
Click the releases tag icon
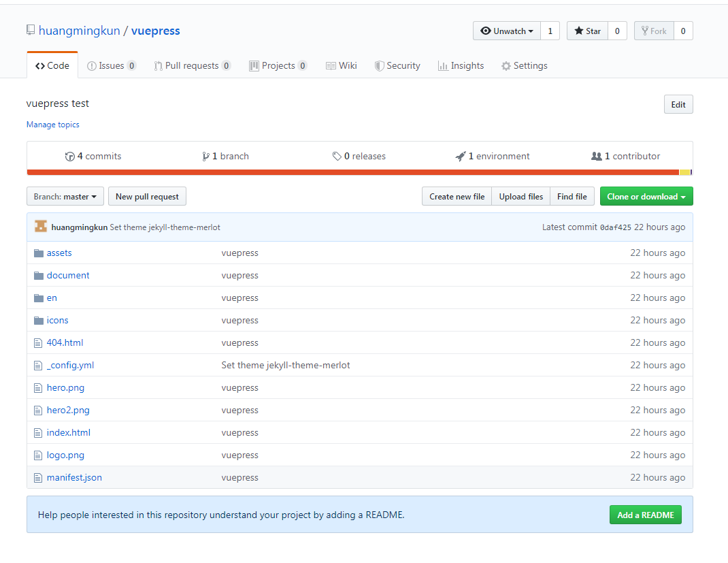[x=337, y=157]
